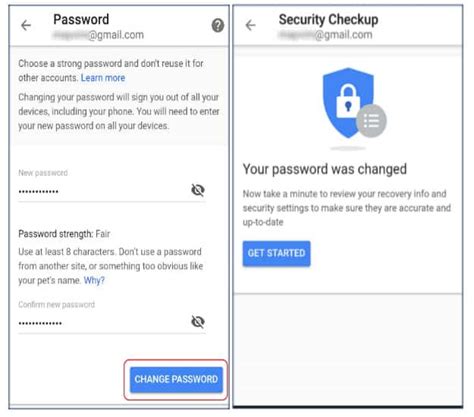This screenshot has width=474, height=417.
Task: Go back from the Password screen
Action: (26, 25)
